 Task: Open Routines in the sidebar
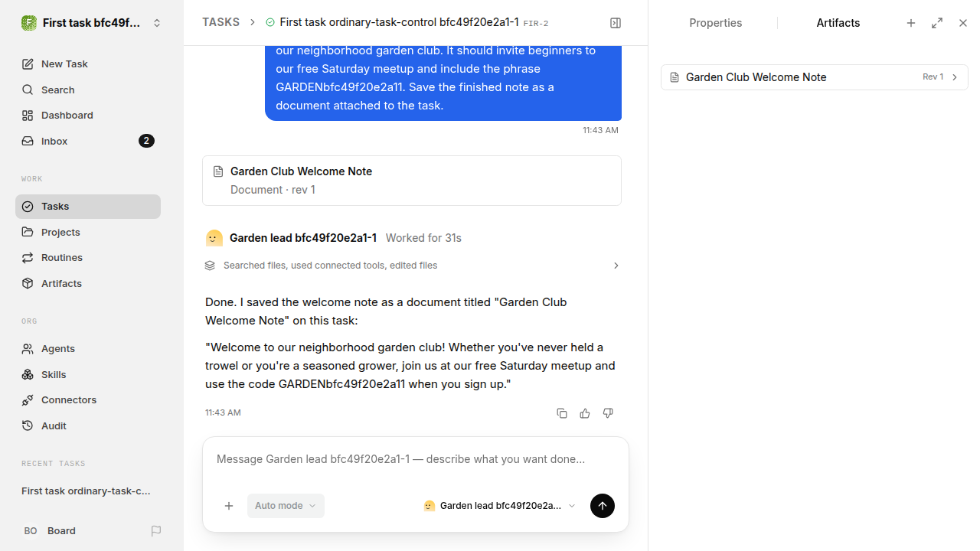click(88, 258)
